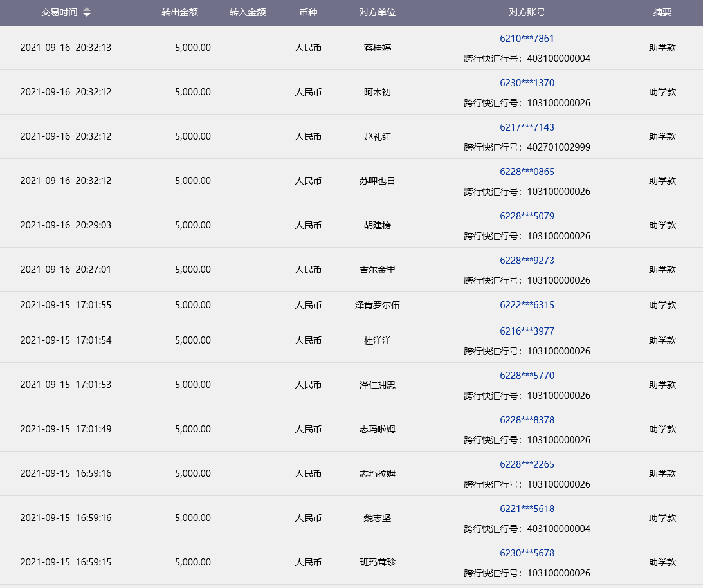
Task: Click the sort arrows beside 交易时间
Action: (x=87, y=13)
